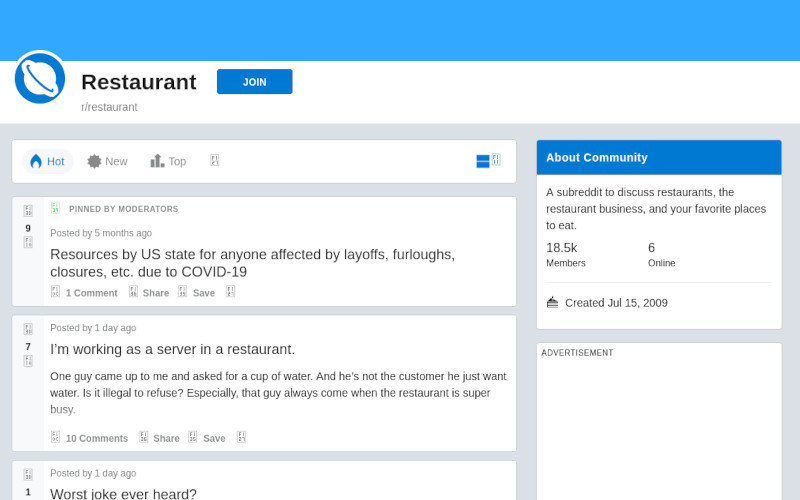The image size is (800, 500).
Task: Open more options on server post
Action: point(241,437)
